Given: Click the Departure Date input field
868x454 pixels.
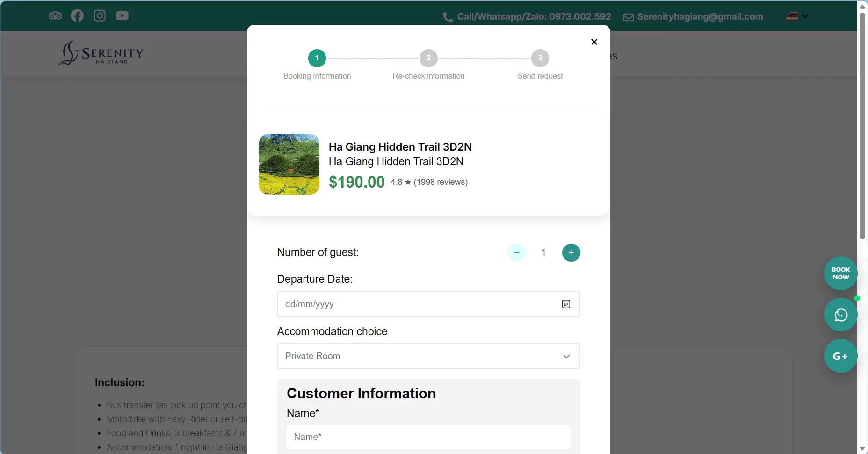Looking at the screenshot, I should pos(428,304).
